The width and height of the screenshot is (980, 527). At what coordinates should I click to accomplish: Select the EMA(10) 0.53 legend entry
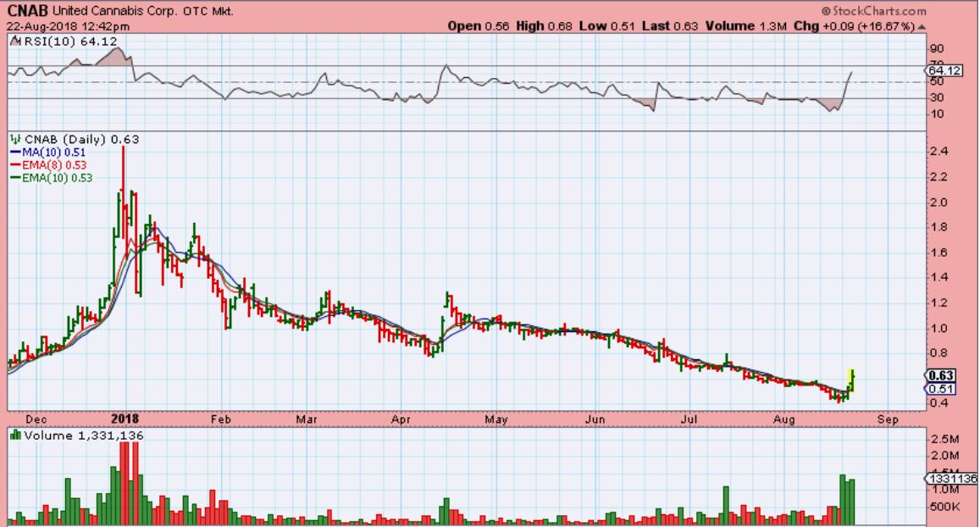[x=58, y=178]
